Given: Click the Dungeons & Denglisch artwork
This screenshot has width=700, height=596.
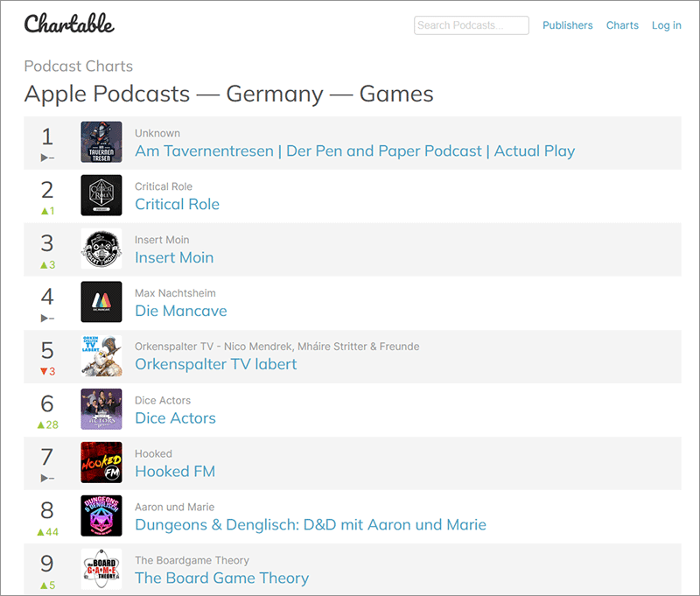Looking at the screenshot, I should point(101,516).
